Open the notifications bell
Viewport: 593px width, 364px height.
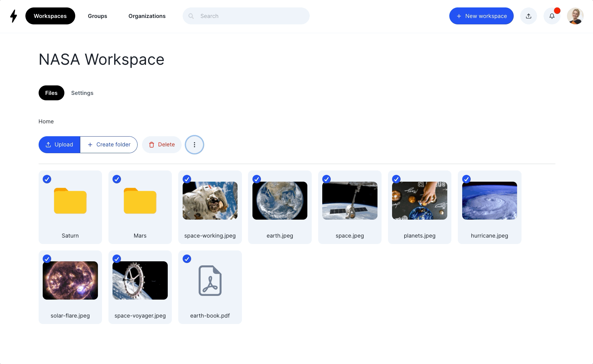click(552, 16)
